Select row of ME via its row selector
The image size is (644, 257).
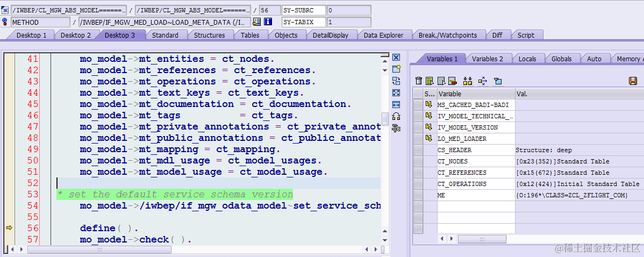coord(418,195)
